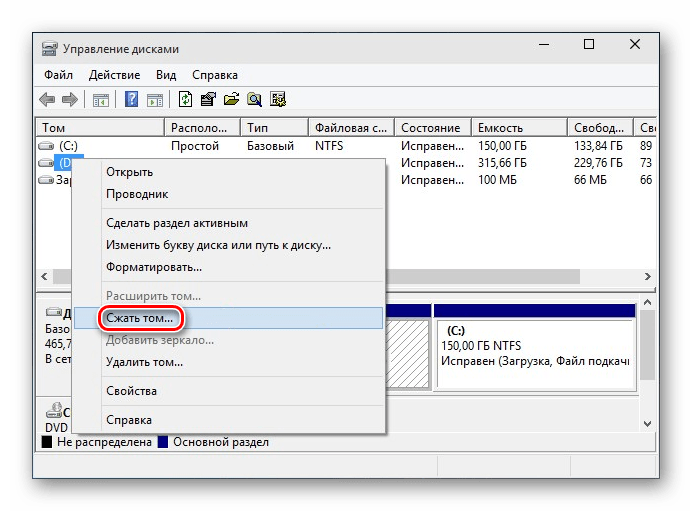Viewport: 693px width, 511px height.
Task: Click the Back arrow toolbar icon
Action: 47,99
